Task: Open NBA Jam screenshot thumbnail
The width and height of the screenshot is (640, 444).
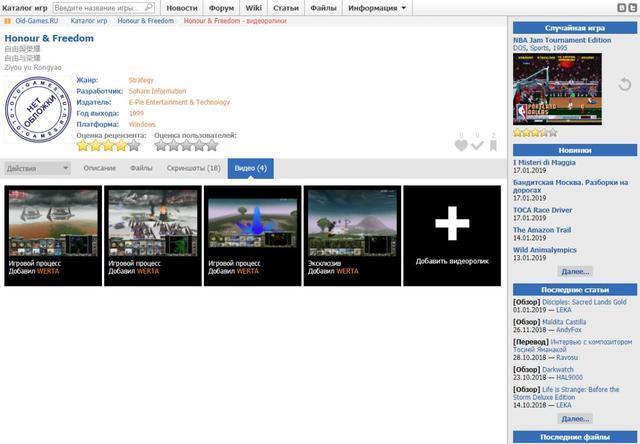Action: tap(557, 89)
